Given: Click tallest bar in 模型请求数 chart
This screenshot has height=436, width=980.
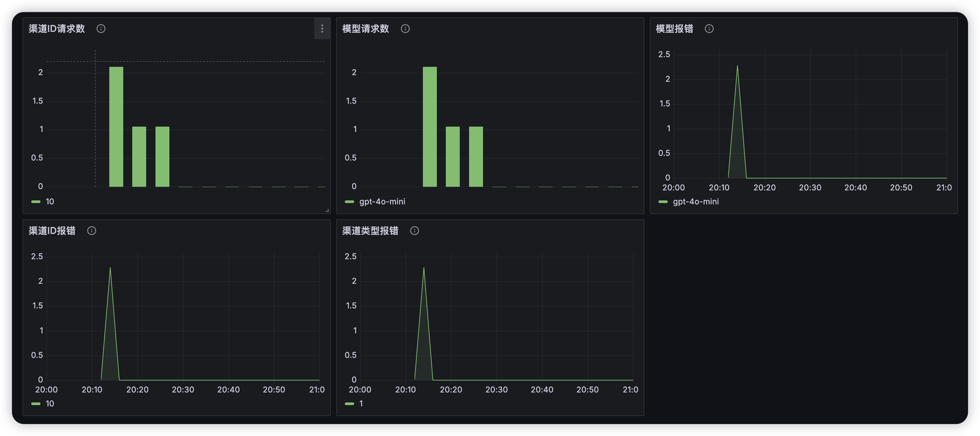Looking at the screenshot, I should 430,127.
